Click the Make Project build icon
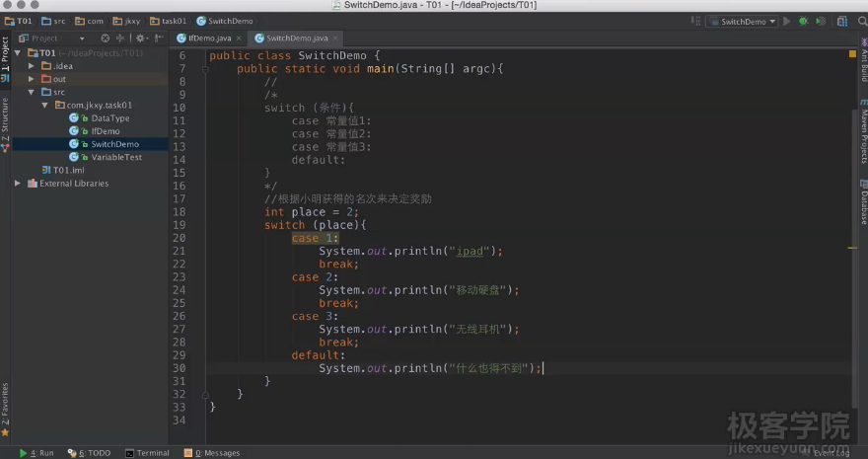 698,21
